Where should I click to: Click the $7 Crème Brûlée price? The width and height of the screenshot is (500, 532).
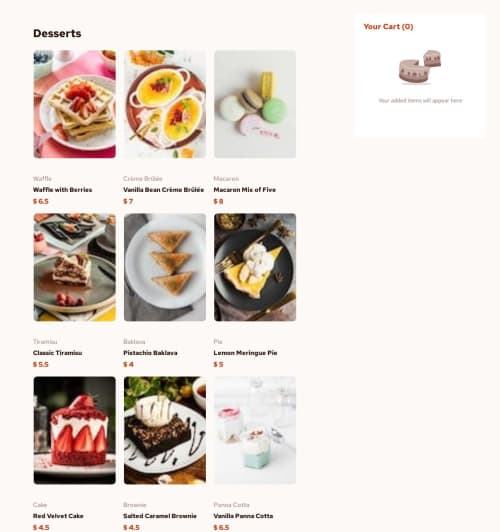coord(128,201)
